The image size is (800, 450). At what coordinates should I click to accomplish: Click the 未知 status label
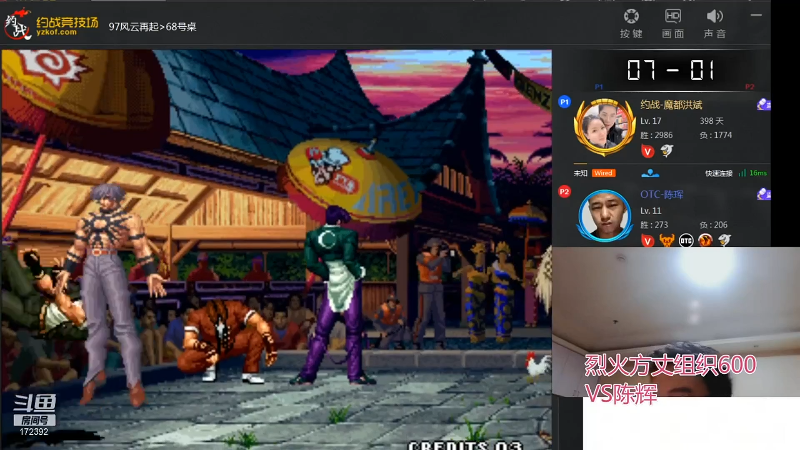pyautogui.click(x=580, y=173)
